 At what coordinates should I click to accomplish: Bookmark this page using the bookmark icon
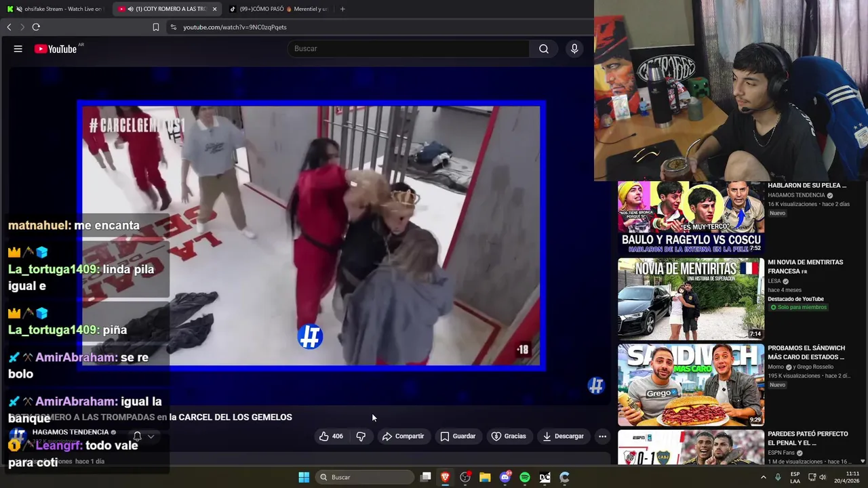click(156, 27)
